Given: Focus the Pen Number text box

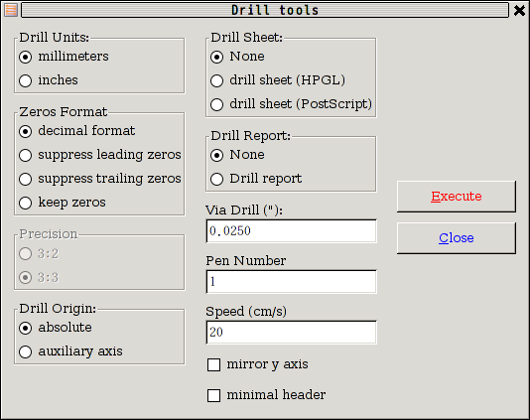Looking at the screenshot, I should pos(291,282).
